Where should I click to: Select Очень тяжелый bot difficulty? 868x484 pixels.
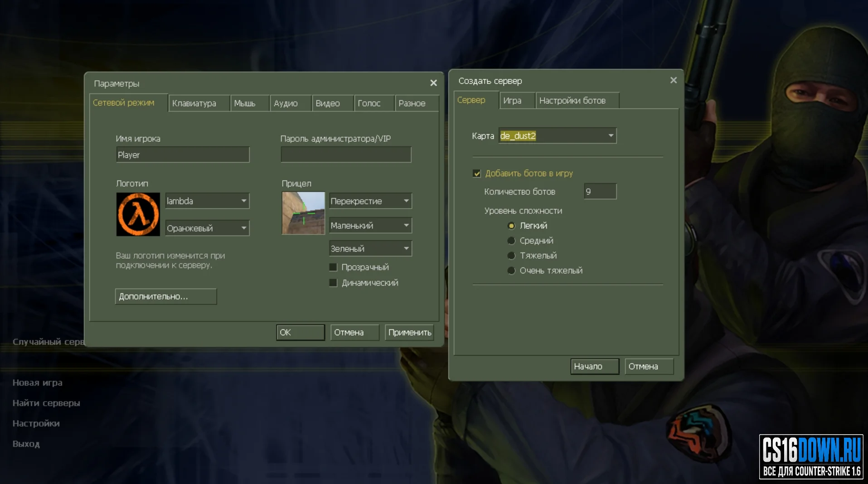(x=511, y=271)
